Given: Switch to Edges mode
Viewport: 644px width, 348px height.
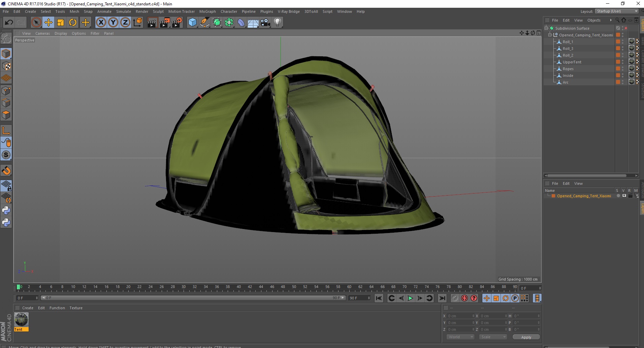Looking at the screenshot, I should (x=6, y=103).
